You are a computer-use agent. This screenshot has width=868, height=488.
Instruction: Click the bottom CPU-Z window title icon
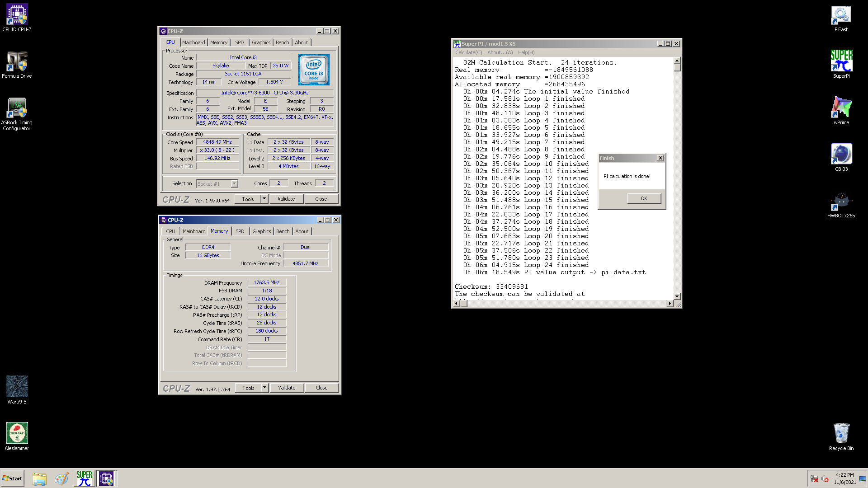coord(164,220)
